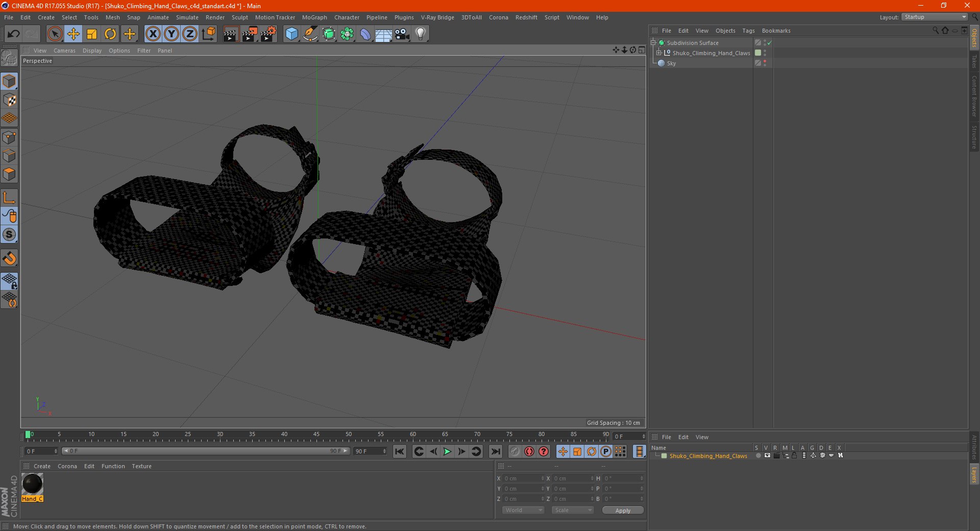Open the viewport Cameras menu

coord(64,51)
